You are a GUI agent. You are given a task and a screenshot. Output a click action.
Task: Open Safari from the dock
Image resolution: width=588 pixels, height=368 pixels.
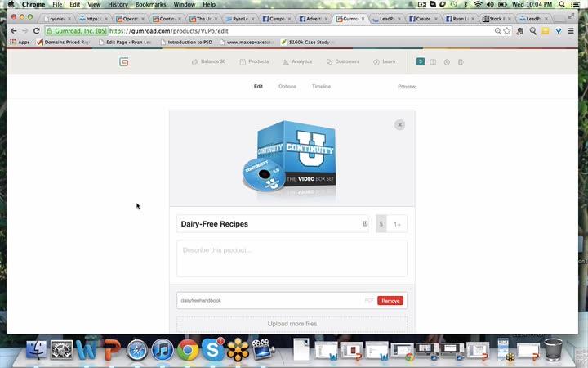[x=137, y=350]
